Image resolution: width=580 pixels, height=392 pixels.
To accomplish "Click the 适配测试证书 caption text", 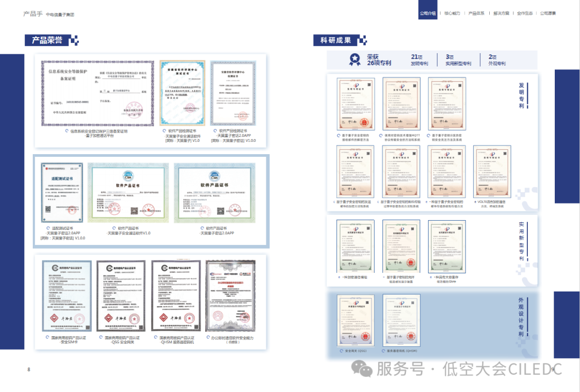I will point(63,234).
